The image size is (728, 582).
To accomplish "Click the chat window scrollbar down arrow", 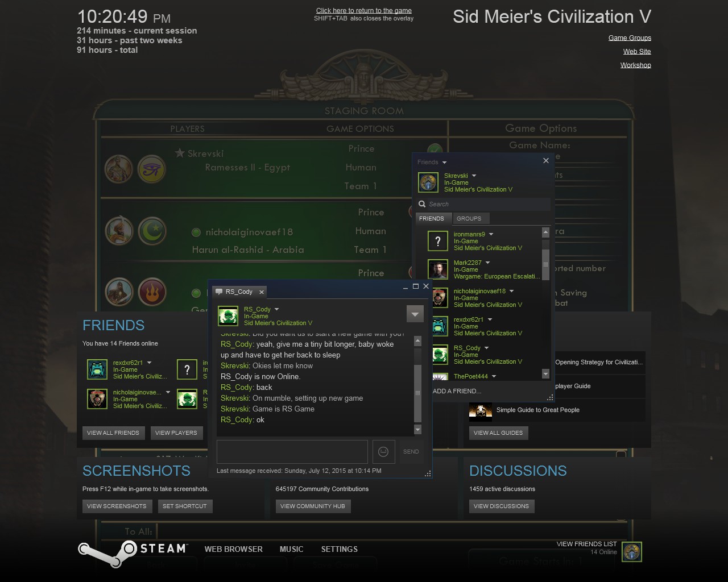I will coord(417,430).
